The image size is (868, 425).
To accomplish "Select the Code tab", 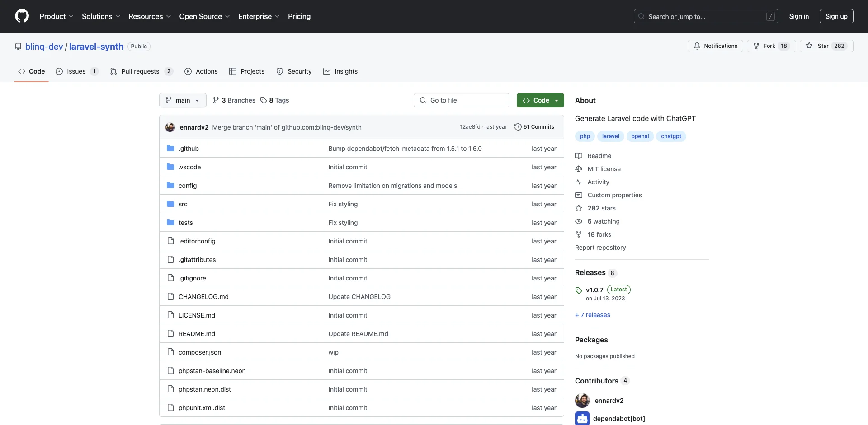I will tap(32, 71).
